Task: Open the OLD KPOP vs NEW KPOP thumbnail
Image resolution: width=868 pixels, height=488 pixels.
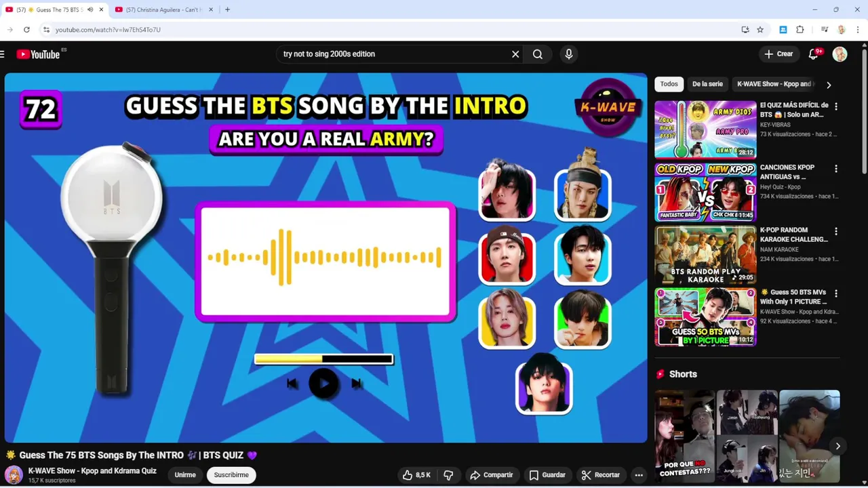Action: [705, 192]
